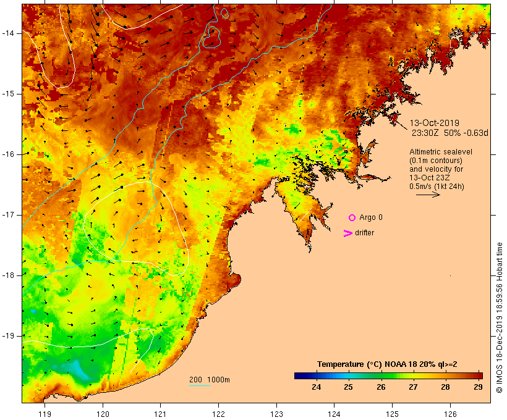The width and height of the screenshot is (507, 420).
Task: Click the longitude axis label 124
Action: (x=334, y=414)
